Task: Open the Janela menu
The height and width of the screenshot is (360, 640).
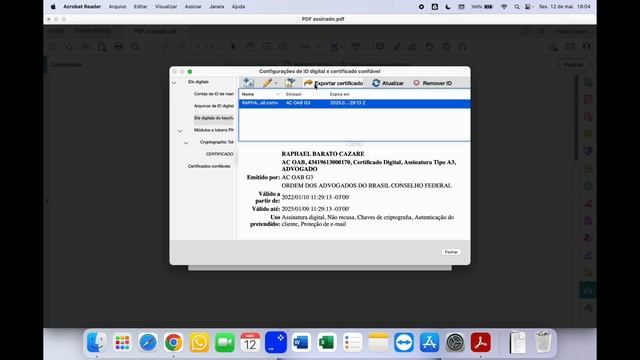Action: tap(216, 7)
